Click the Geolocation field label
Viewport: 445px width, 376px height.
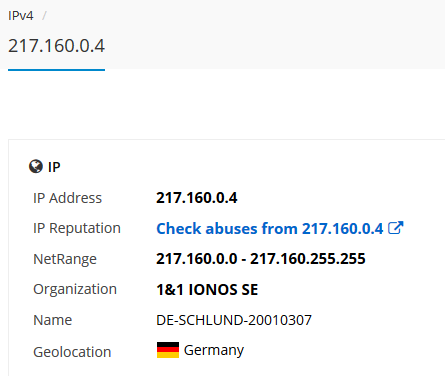[72, 352]
